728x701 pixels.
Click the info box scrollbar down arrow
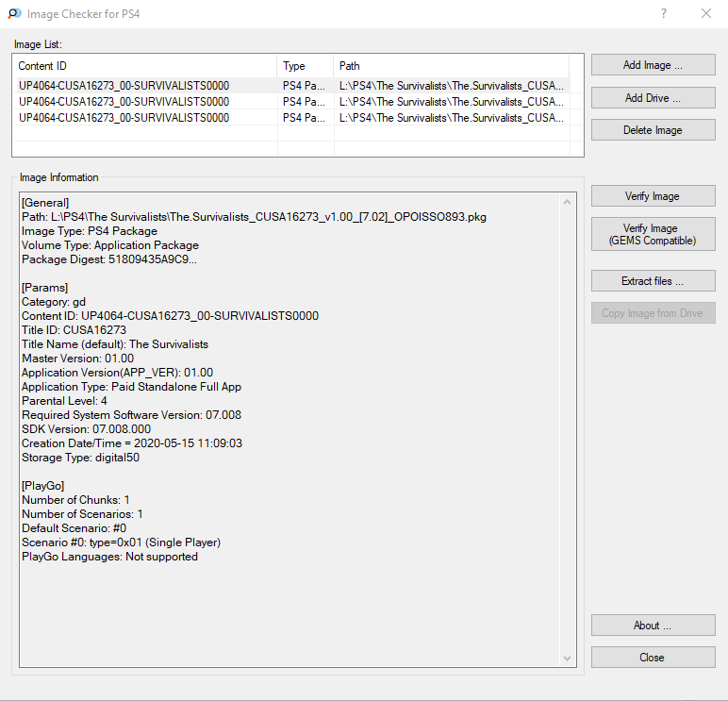(567, 659)
